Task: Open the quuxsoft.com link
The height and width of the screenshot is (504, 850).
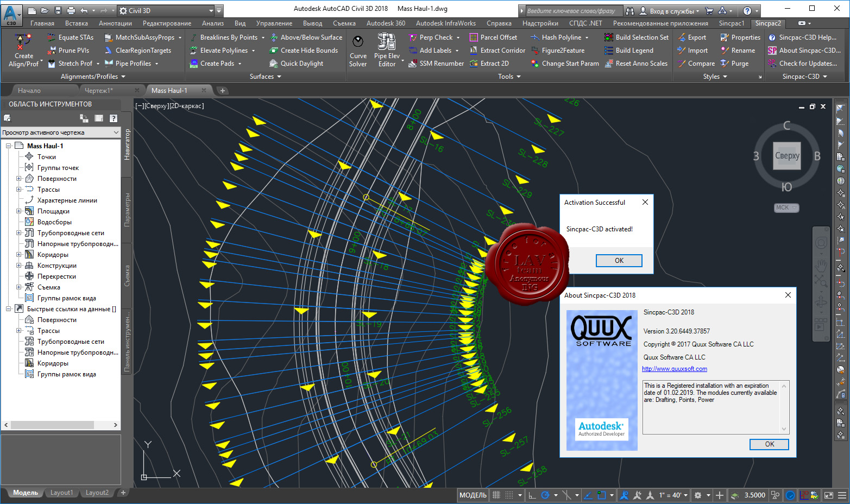Action: [x=674, y=369]
